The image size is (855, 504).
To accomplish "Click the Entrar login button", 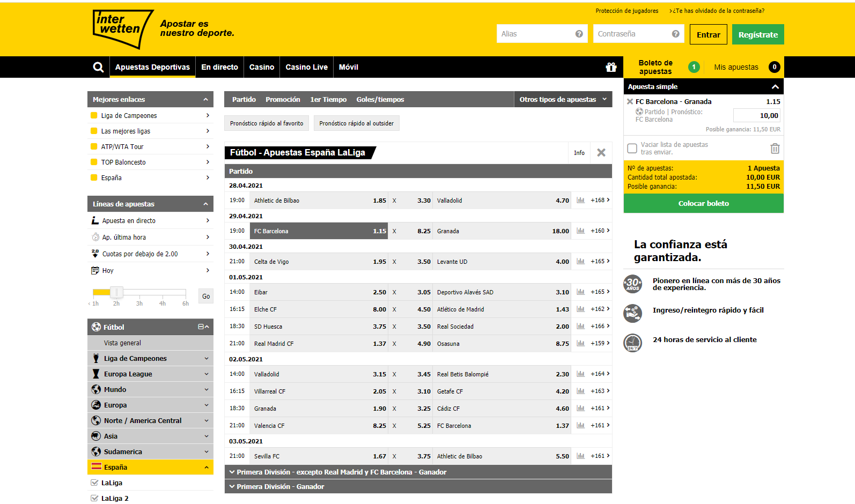I will (x=709, y=34).
